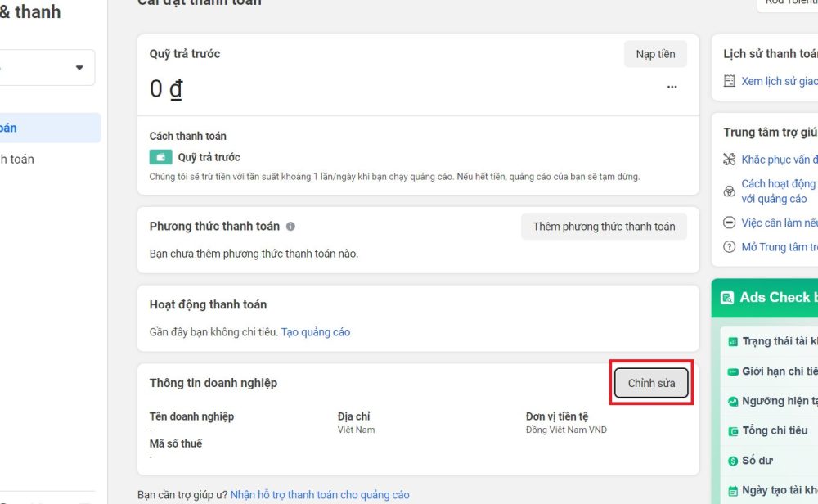Click the minus-circle icon beside Việc cần làm
The width and height of the screenshot is (818, 504).
point(730,223)
